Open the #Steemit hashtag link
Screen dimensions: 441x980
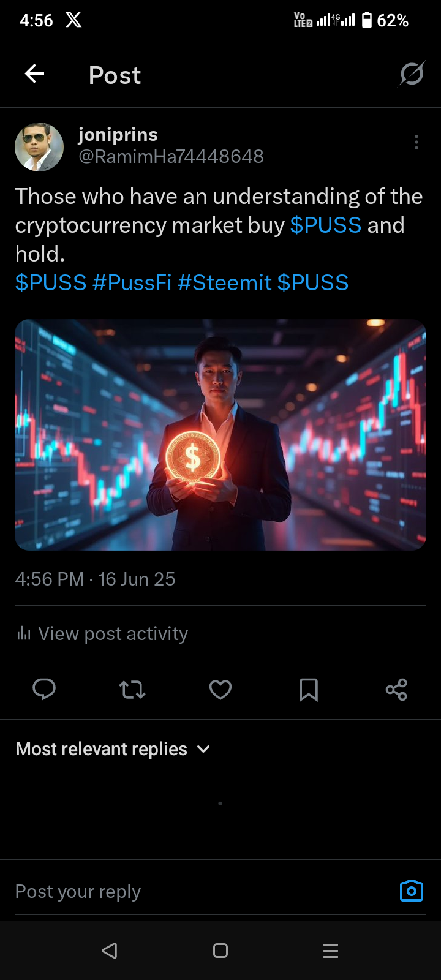pyautogui.click(x=224, y=283)
